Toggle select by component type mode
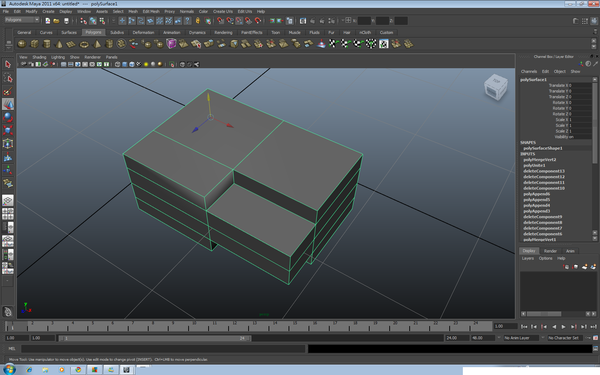Screen dimensions: 600x375 click(x=103, y=21)
